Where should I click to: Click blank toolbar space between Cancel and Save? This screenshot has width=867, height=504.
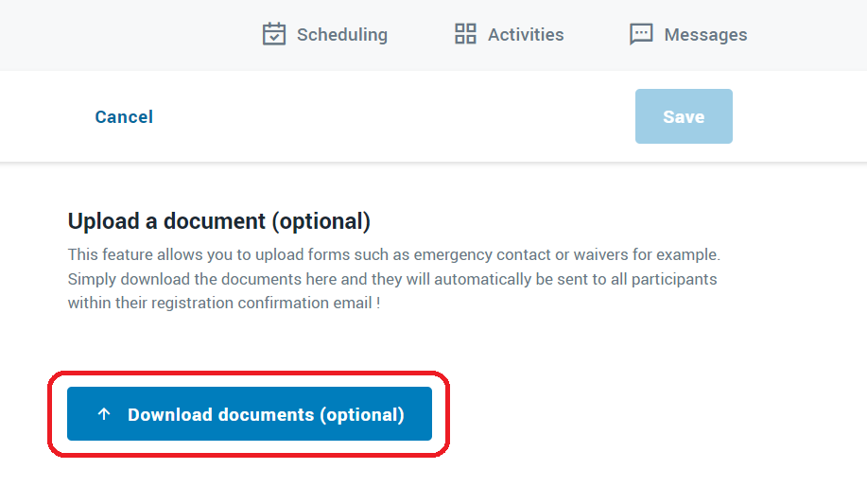pos(392,116)
